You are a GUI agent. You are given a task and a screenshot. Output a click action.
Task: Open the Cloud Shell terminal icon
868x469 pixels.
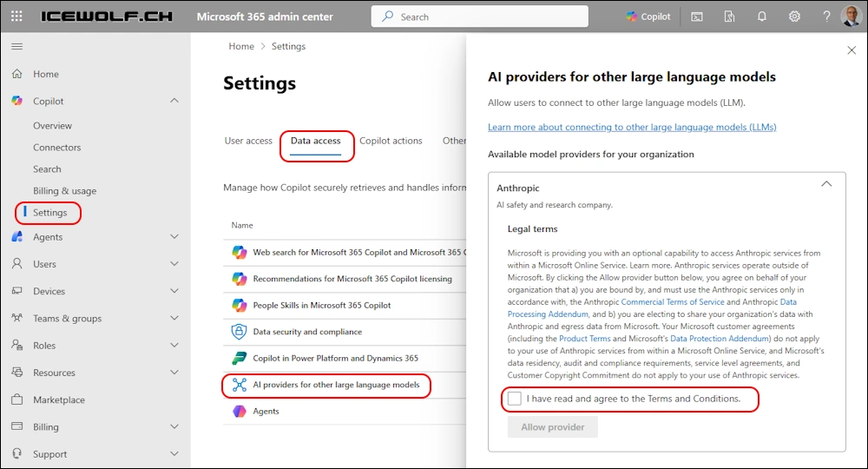[697, 17]
